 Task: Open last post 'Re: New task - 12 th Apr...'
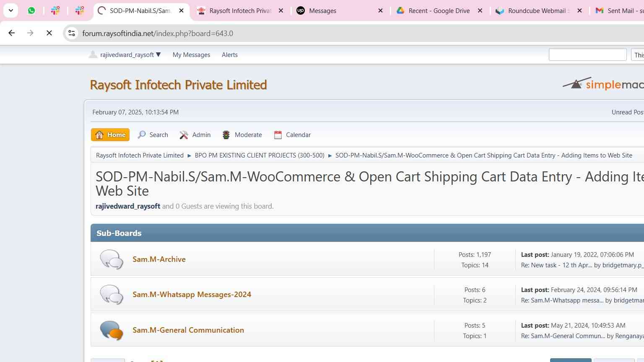556,265
